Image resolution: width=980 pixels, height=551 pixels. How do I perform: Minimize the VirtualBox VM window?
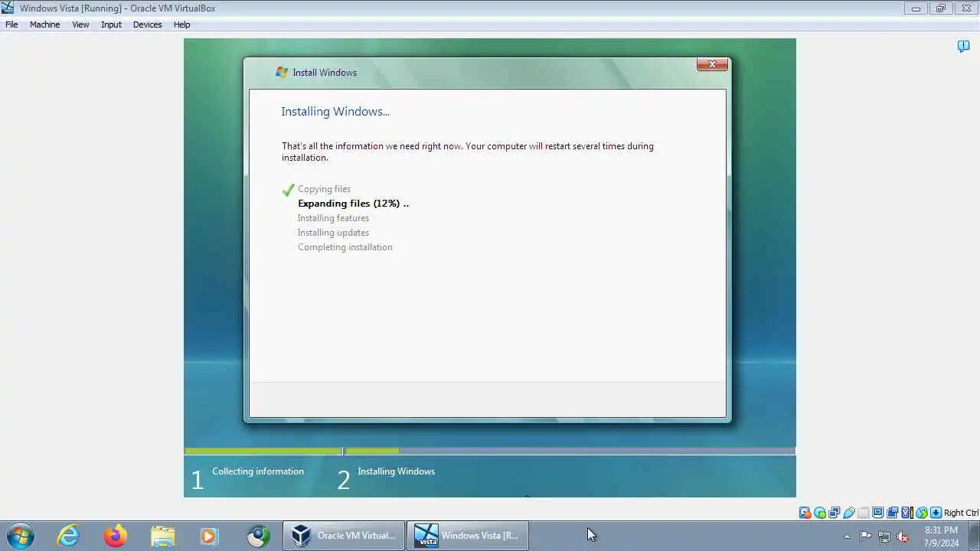[x=916, y=8]
